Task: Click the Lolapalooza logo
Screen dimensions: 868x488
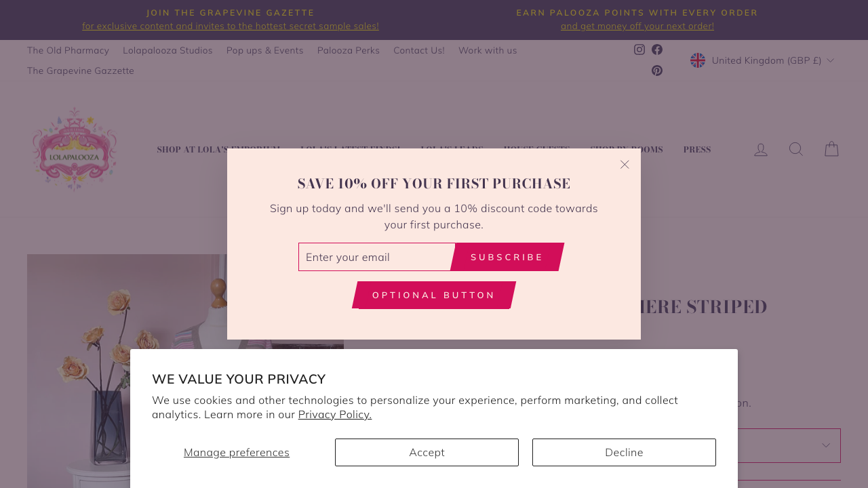Action: pos(75,148)
